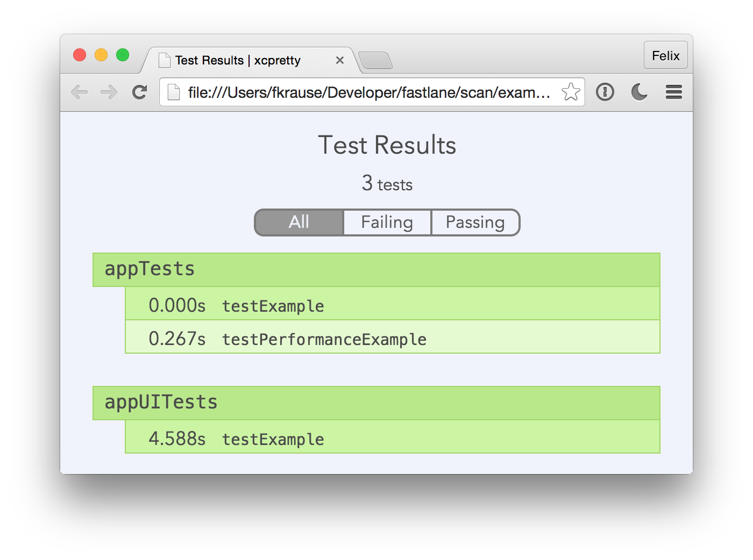The image size is (753, 560).
Task: Click the exclamation shield icon near the toolbar
Action: point(605,92)
